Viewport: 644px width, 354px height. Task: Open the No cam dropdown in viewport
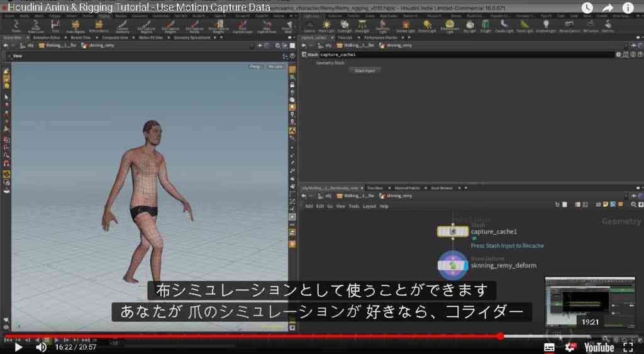click(275, 67)
